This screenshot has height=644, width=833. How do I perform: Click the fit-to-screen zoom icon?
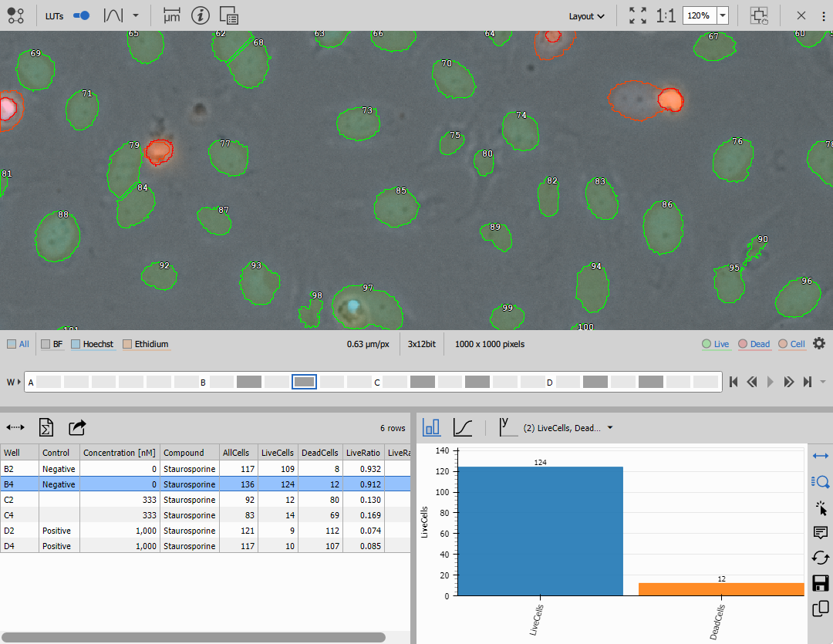click(638, 15)
